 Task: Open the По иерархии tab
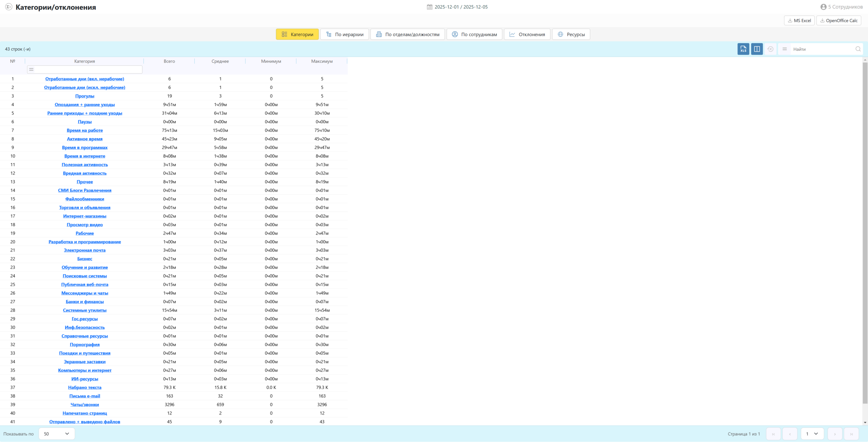pyautogui.click(x=344, y=34)
